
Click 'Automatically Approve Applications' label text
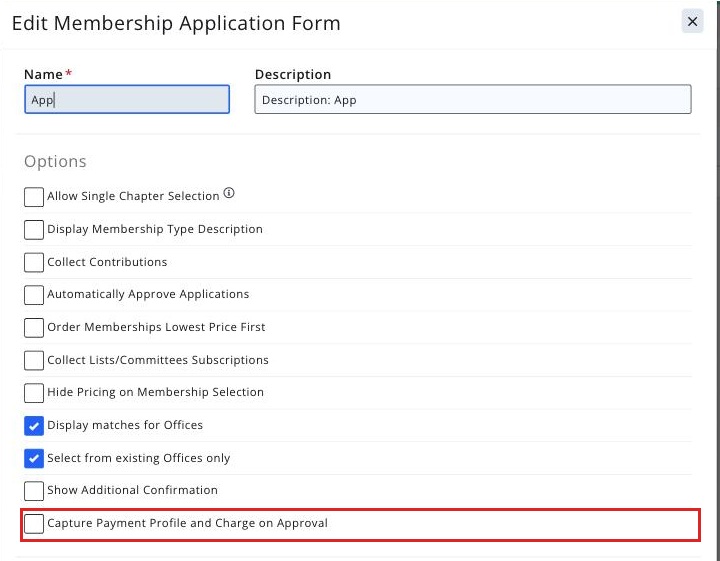pos(148,294)
